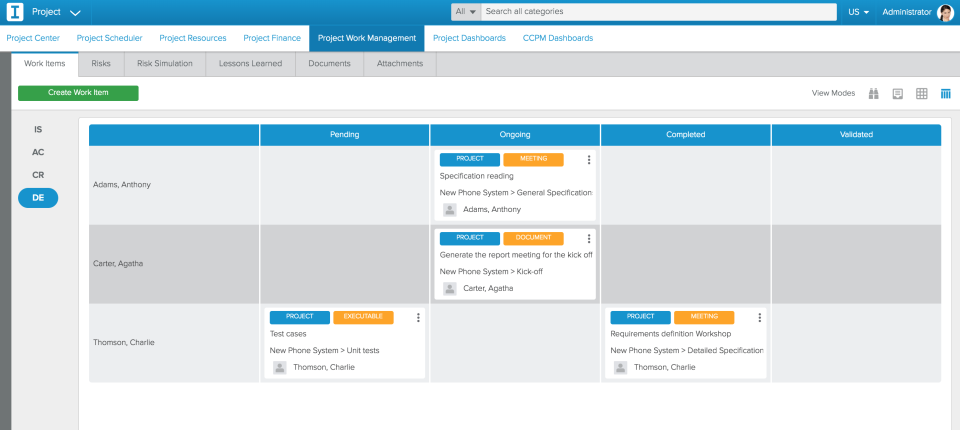Click EXECUTABLE tag on Test cases card
Viewport: 960px width, 430px height.
(x=363, y=317)
